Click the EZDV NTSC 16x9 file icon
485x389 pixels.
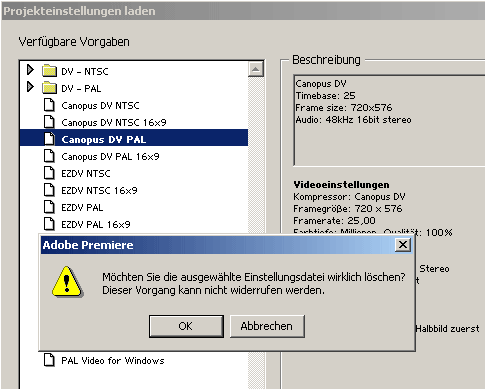pos(49,190)
